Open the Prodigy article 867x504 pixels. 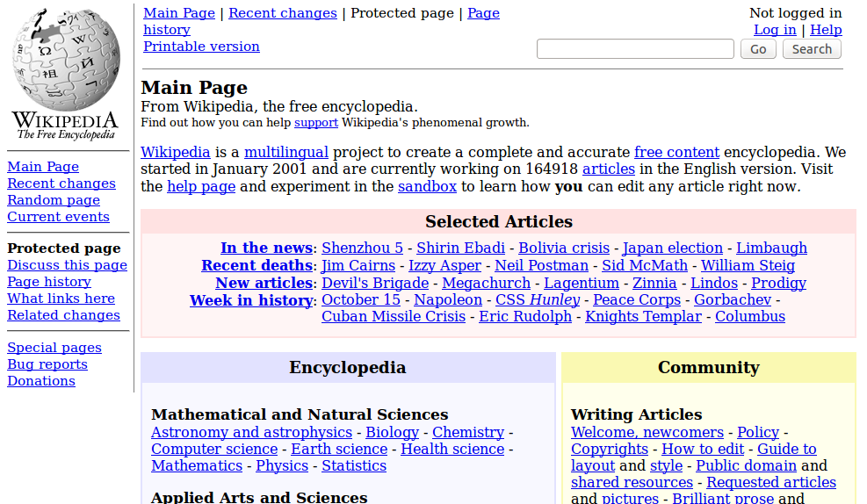point(778,283)
